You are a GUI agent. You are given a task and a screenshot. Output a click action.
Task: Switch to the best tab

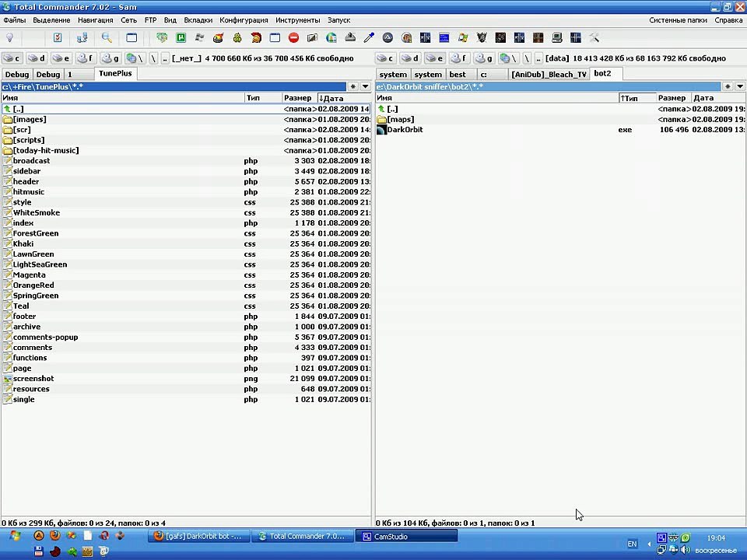[x=461, y=75]
